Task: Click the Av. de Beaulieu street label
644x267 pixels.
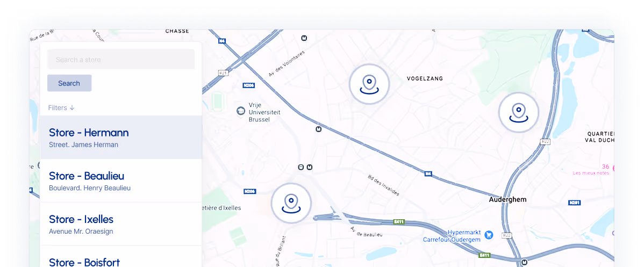Action: pos(367,231)
